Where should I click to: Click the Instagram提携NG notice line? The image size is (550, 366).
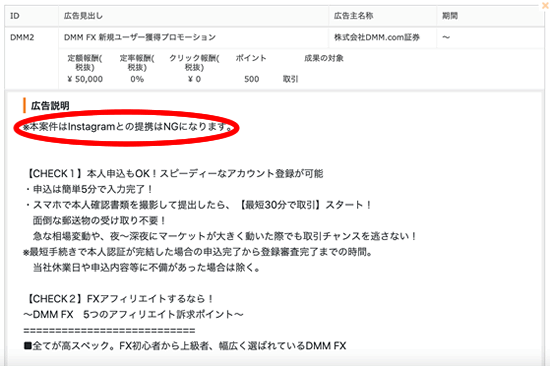coord(128,127)
